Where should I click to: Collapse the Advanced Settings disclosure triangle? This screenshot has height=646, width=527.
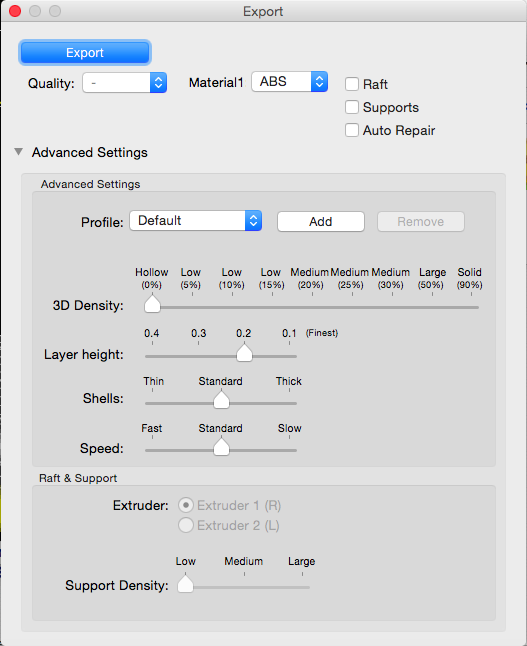point(19,152)
